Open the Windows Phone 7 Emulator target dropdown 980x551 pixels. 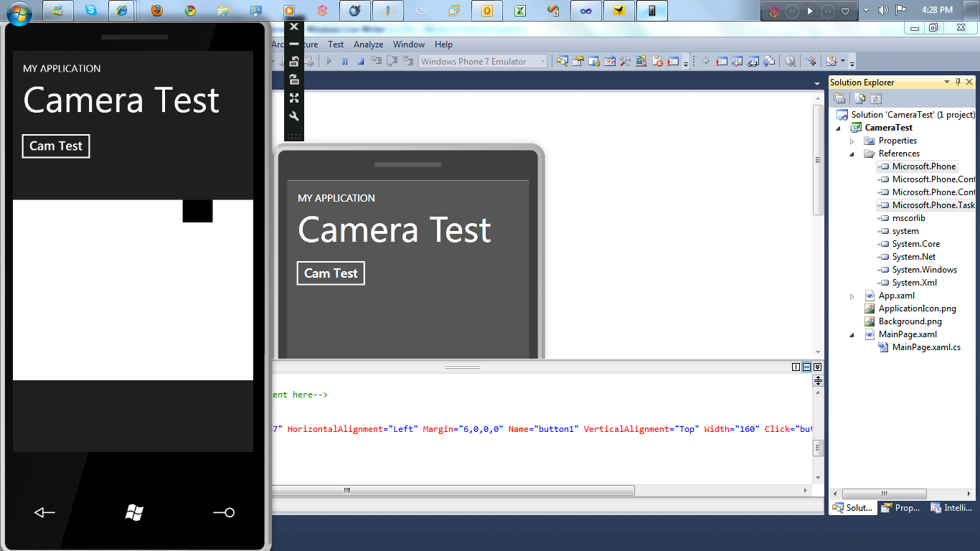pyautogui.click(x=542, y=62)
